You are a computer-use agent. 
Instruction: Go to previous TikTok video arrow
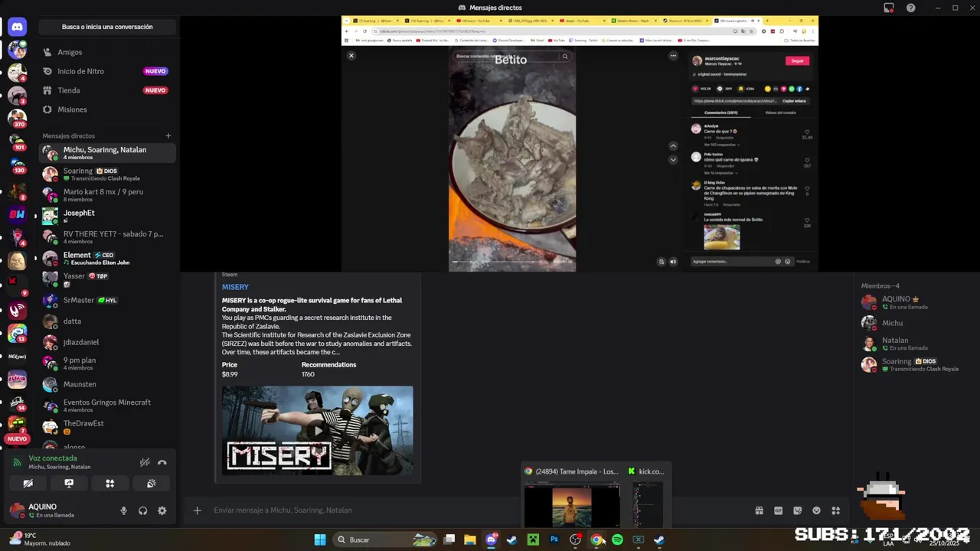(x=673, y=146)
